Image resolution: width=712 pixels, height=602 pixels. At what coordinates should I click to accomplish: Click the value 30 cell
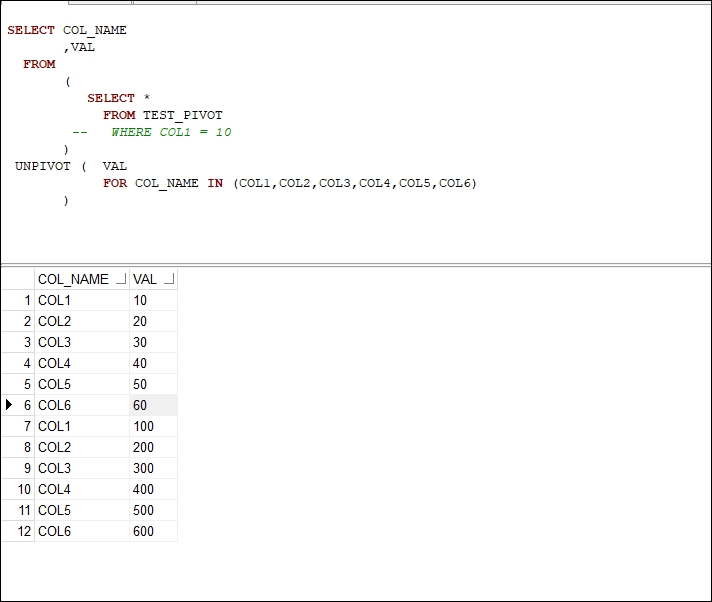(x=153, y=342)
